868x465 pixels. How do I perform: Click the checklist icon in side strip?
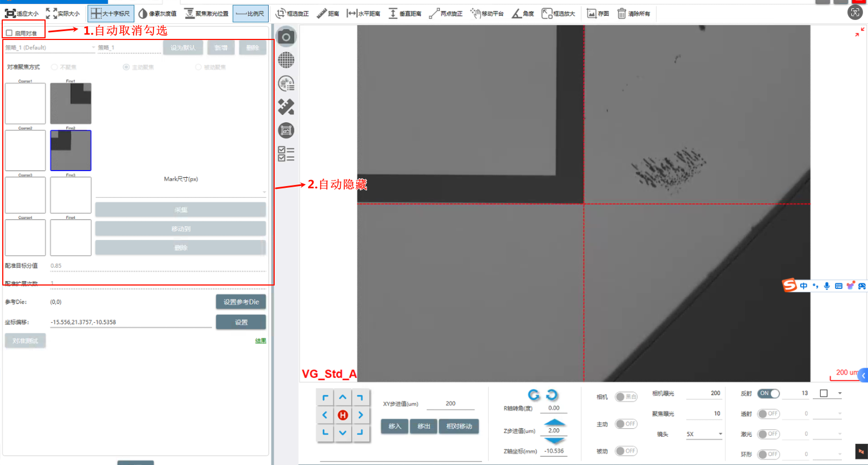[286, 154]
